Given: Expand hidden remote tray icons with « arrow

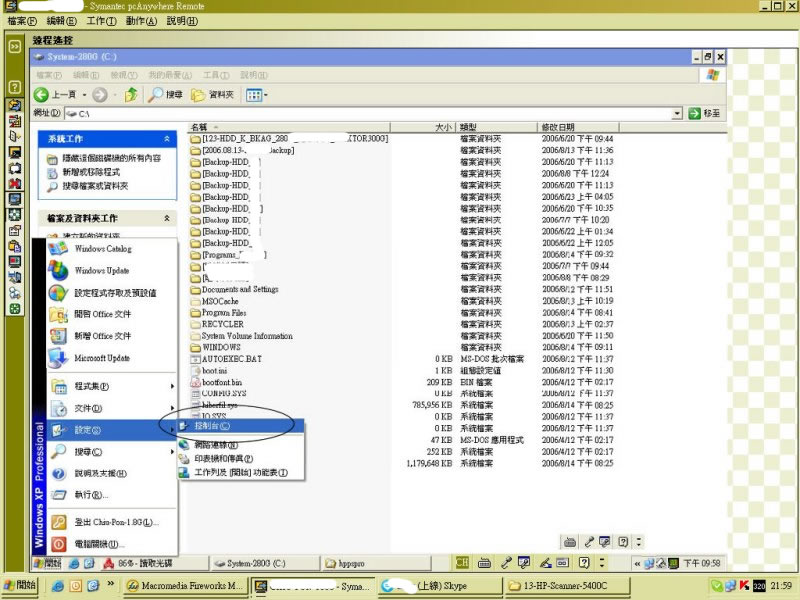Looking at the screenshot, I should pyautogui.click(x=637, y=563).
